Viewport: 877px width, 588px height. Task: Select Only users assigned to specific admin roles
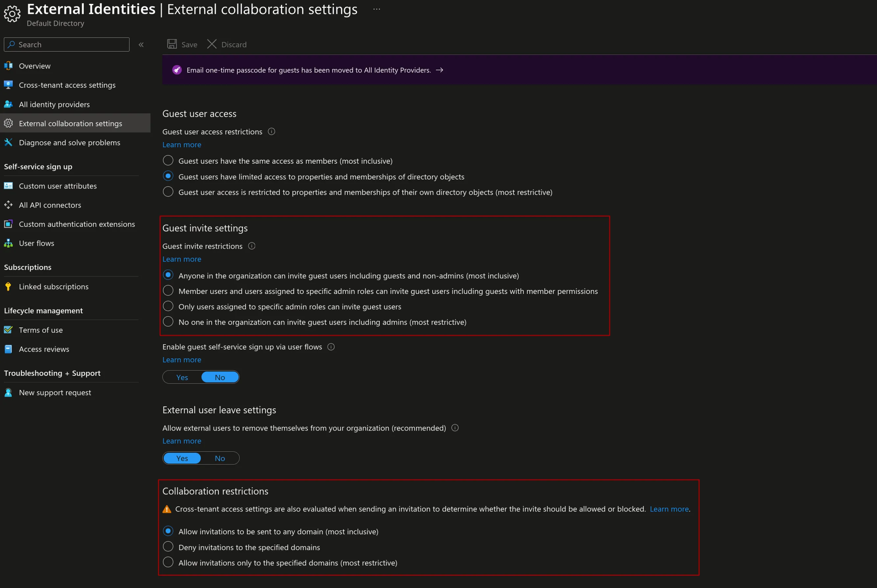pyautogui.click(x=168, y=306)
